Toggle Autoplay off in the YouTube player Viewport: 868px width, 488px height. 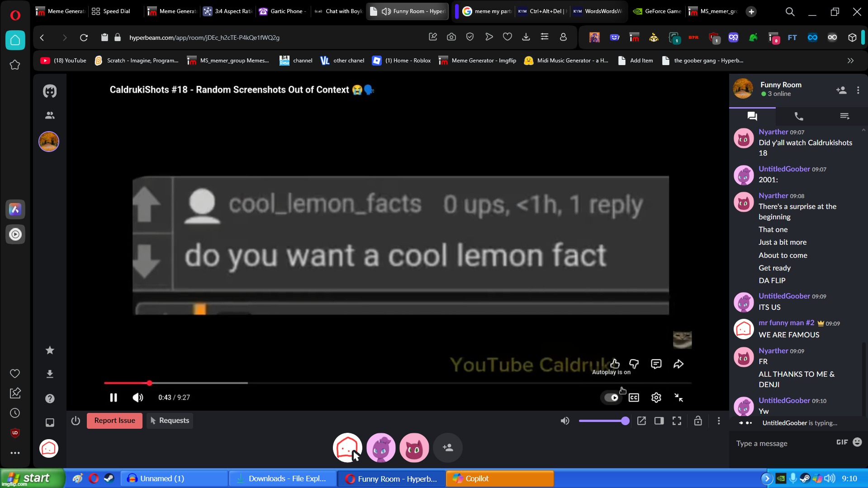pyautogui.click(x=612, y=397)
